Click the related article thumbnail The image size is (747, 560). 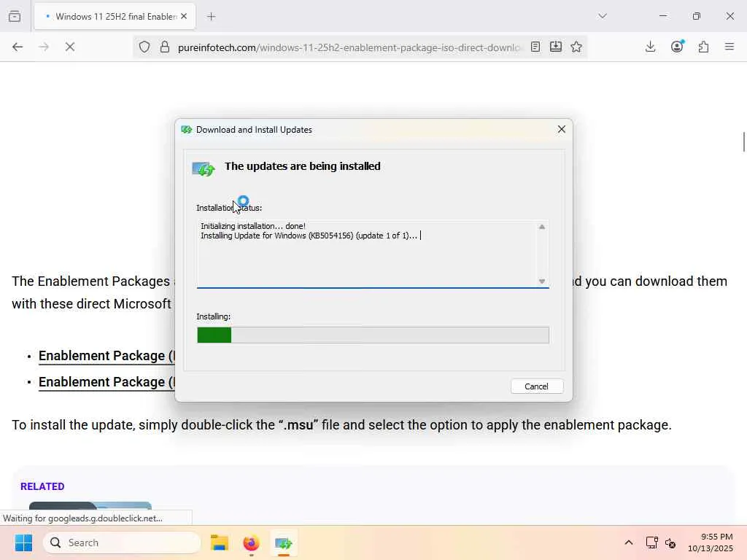coord(90,506)
